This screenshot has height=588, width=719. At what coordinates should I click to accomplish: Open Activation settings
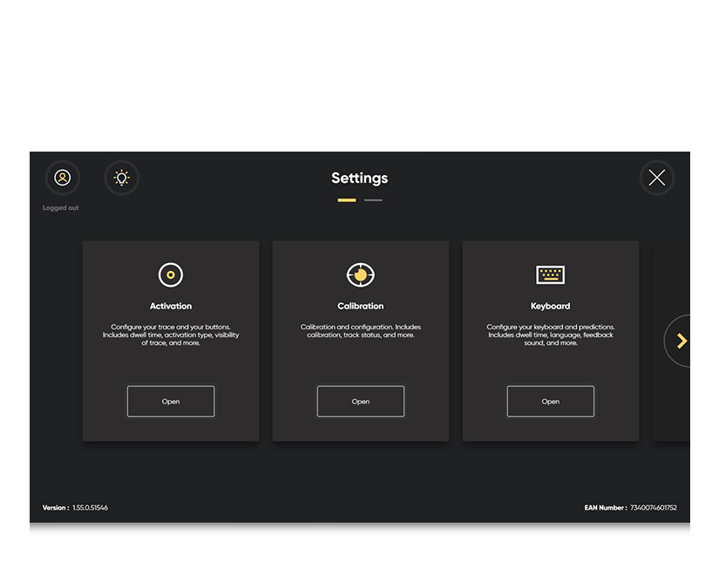point(170,401)
